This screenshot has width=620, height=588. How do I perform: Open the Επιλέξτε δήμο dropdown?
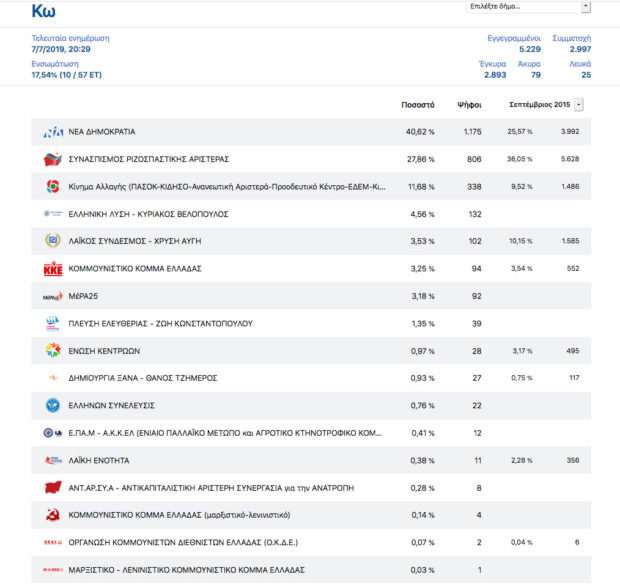528,6
